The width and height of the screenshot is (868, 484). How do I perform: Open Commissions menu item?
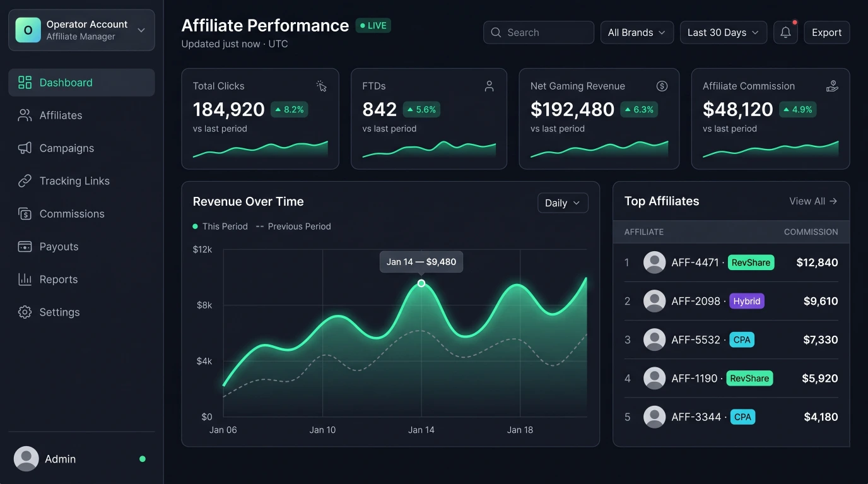81,214
